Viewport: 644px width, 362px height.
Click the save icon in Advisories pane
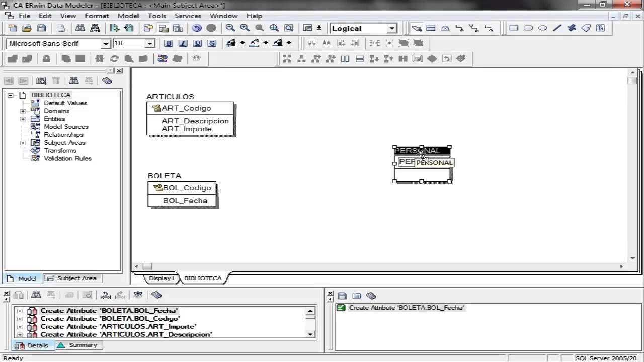tap(342, 296)
